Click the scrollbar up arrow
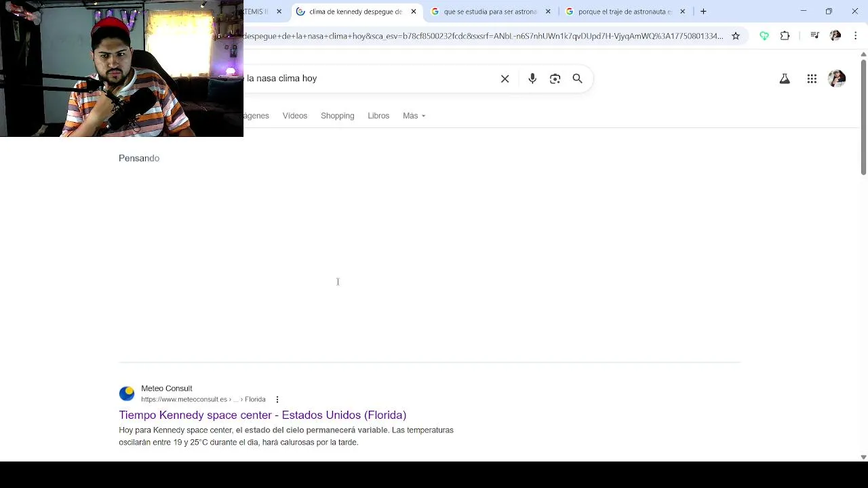This screenshot has height=488, width=868. click(x=863, y=54)
